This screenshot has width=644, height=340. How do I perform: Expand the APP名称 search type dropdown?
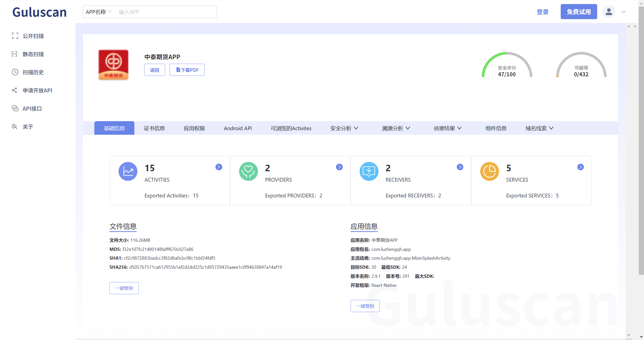click(99, 12)
